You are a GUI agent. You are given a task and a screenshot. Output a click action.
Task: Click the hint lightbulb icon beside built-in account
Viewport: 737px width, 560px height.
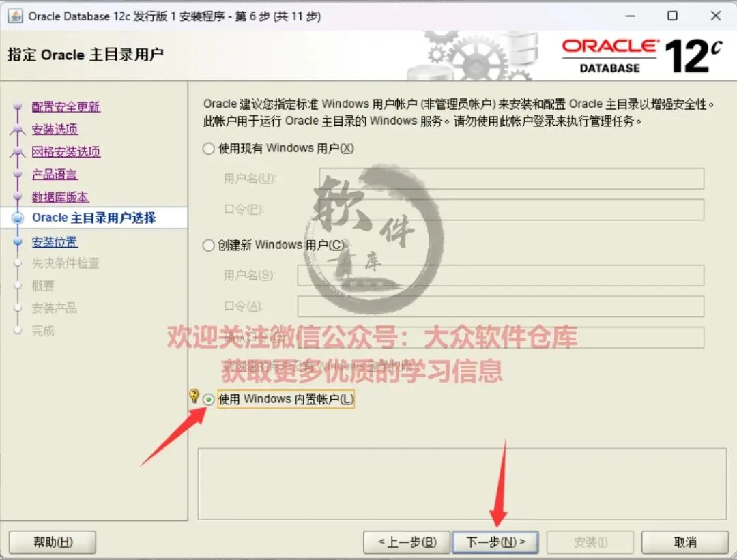coord(194,396)
